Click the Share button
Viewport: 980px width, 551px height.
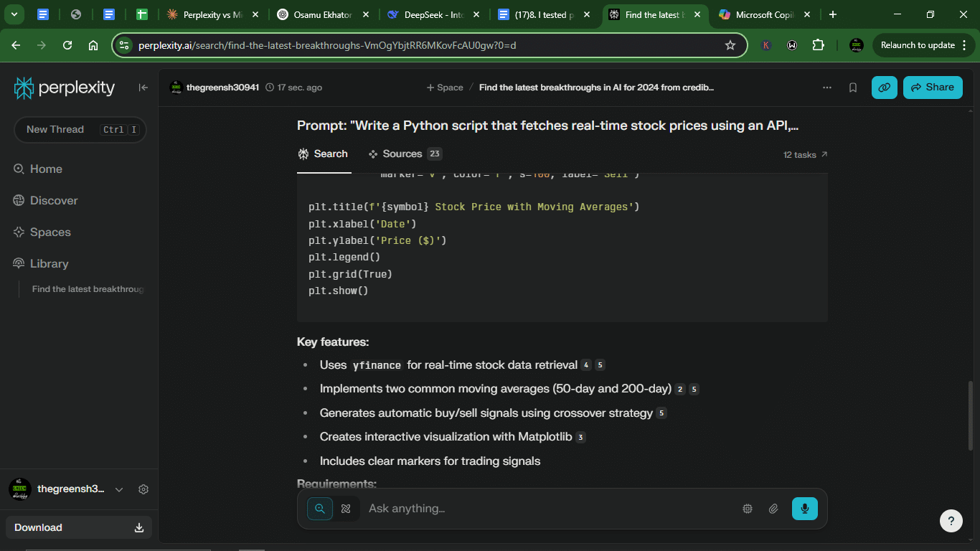[933, 88]
